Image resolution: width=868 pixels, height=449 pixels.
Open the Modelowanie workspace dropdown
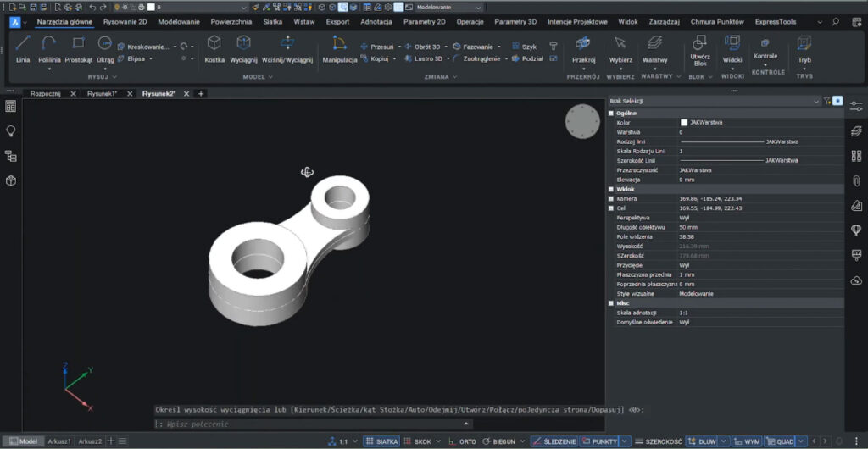pos(449,7)
